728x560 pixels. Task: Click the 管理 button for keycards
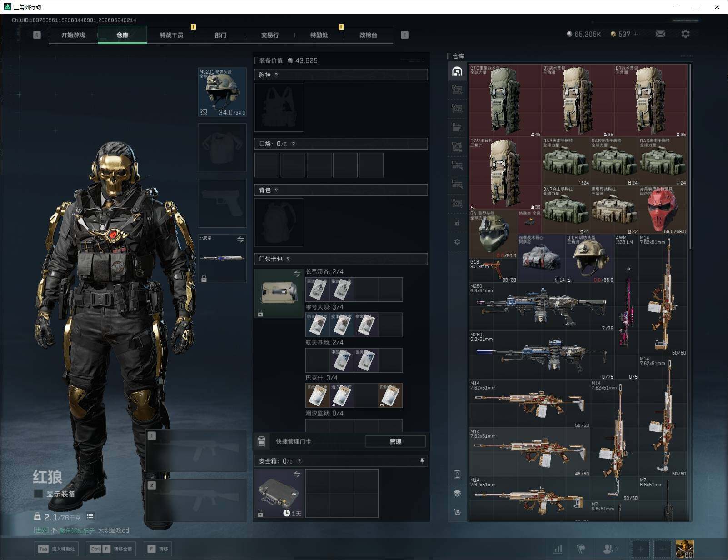coord(395,441)
